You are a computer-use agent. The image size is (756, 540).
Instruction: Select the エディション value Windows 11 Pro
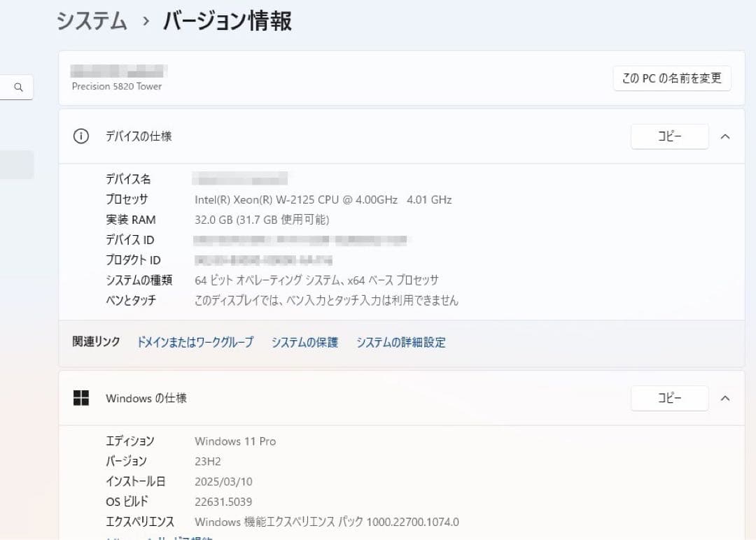(234, 441)
